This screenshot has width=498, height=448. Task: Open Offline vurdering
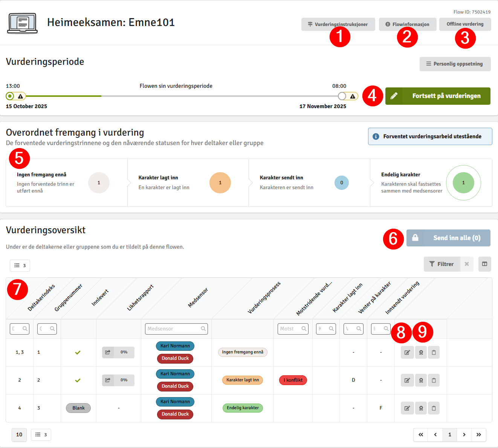(465, 24)
